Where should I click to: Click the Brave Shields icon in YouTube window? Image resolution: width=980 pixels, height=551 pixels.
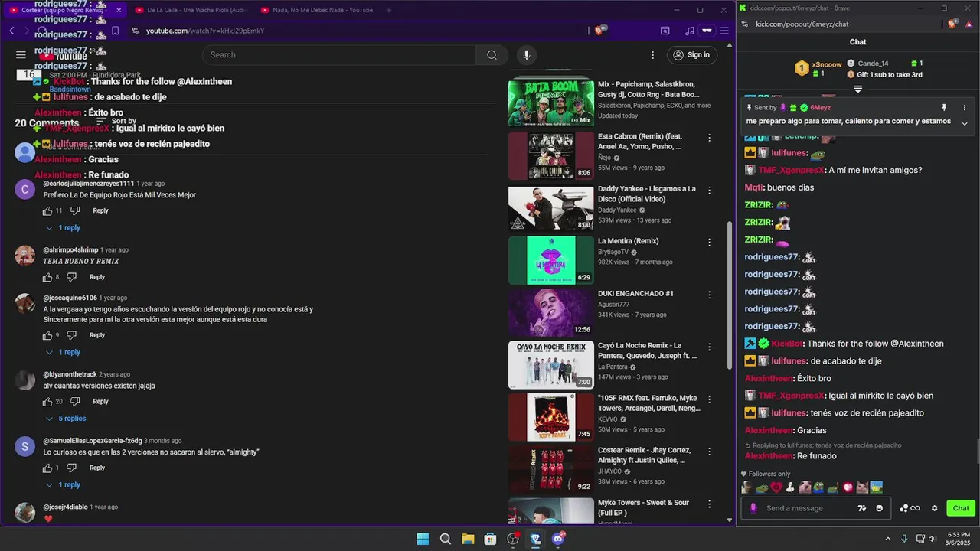point(600,31)
